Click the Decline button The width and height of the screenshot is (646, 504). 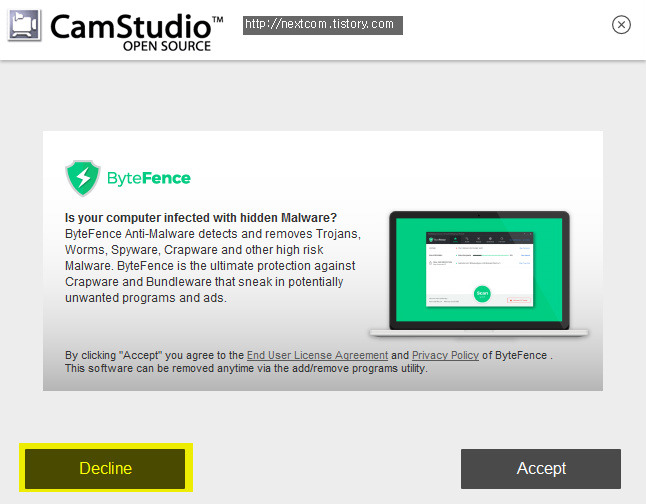(x=105, y=469)
